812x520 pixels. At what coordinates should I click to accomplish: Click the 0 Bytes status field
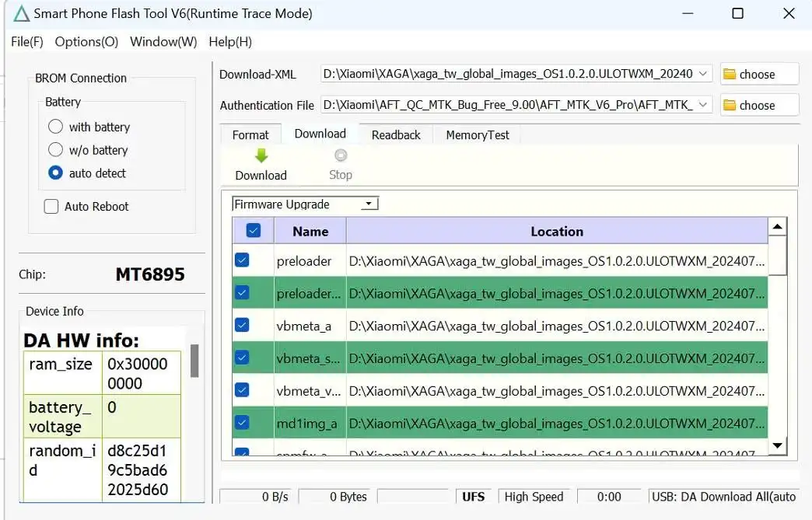tap(334, 497)
